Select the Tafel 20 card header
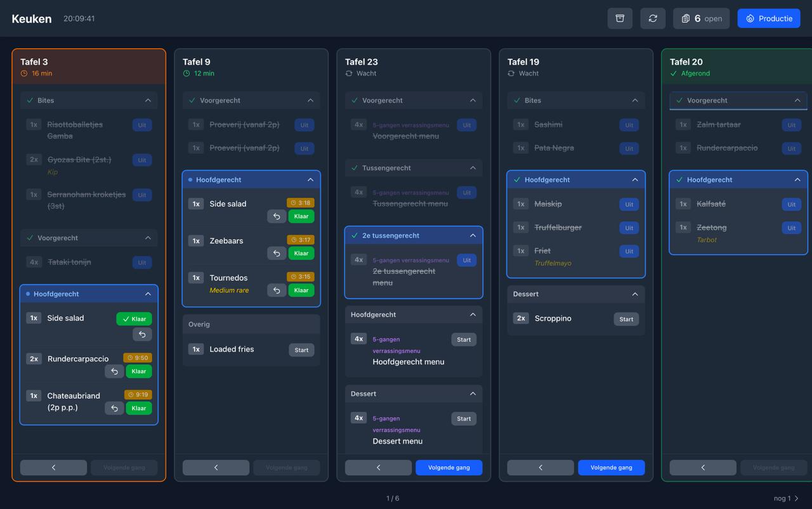The width and height of the screenshot is (812, 509). pos(738,67)
